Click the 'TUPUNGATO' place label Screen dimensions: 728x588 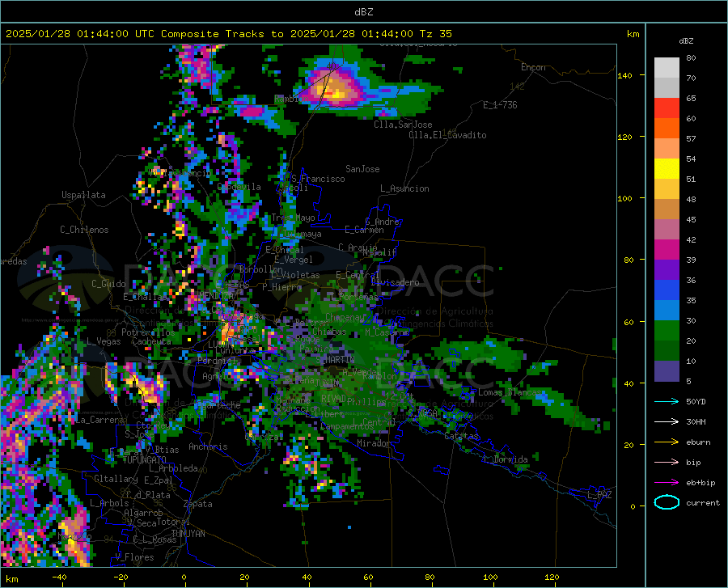[144, 459]
